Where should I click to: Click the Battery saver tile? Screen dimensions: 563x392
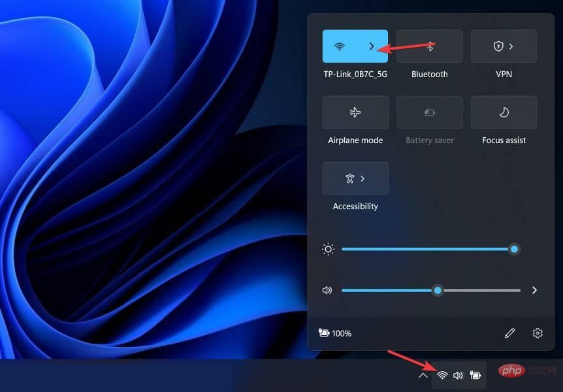coord(430,112)
